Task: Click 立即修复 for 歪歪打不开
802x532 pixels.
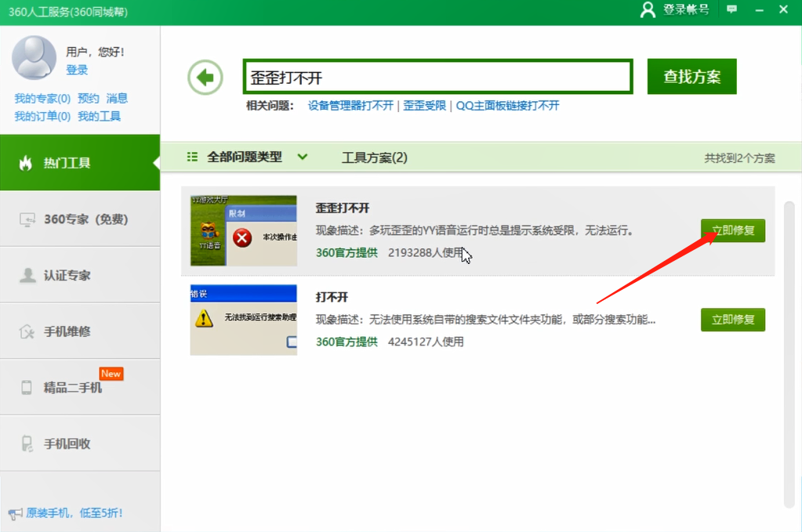Action: [x=731, y=230]
